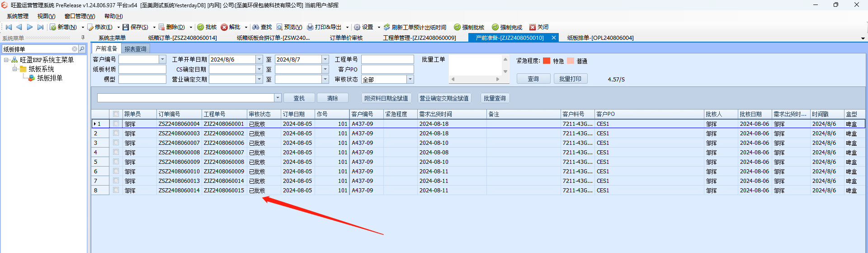This screenshot has height=253, width=868.
Task: Go to next record arrow
Action: (29, 27)
